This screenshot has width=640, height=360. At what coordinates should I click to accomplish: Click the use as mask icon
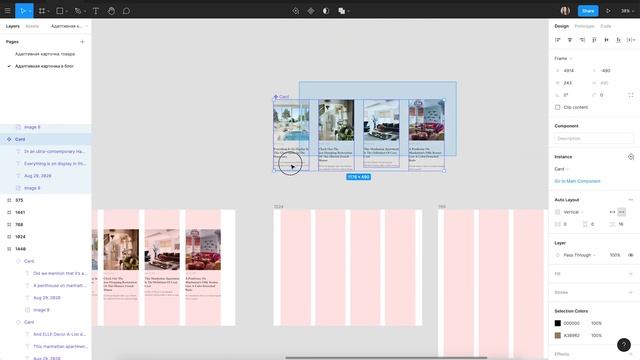coord(326,11)
